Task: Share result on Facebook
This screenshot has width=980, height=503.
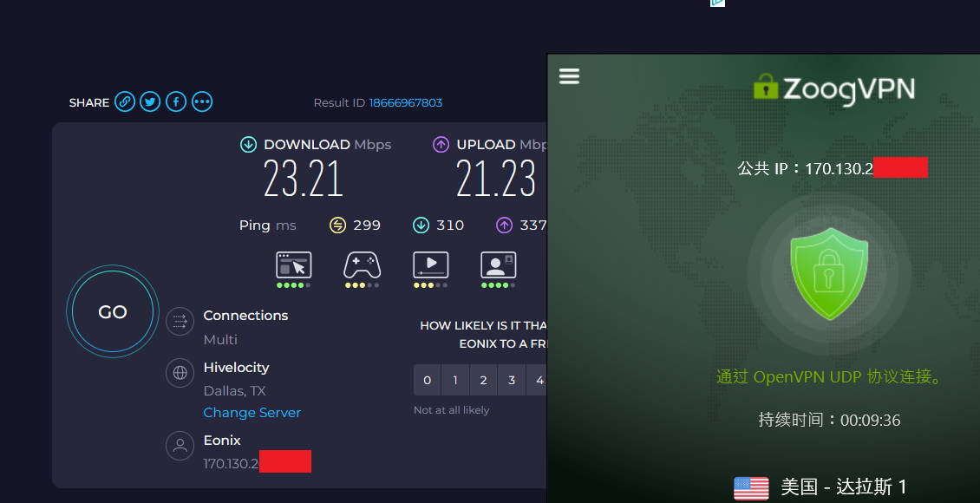Action: [x=176, y=102]
